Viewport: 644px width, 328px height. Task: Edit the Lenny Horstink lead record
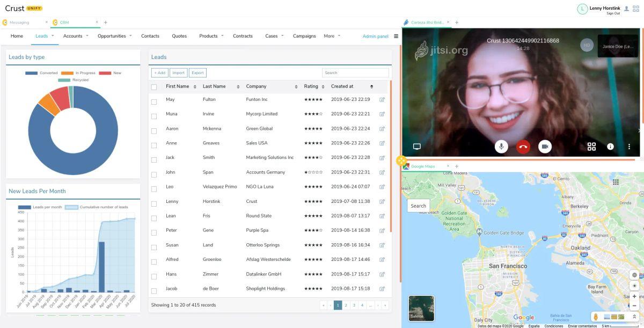[382, 201]
